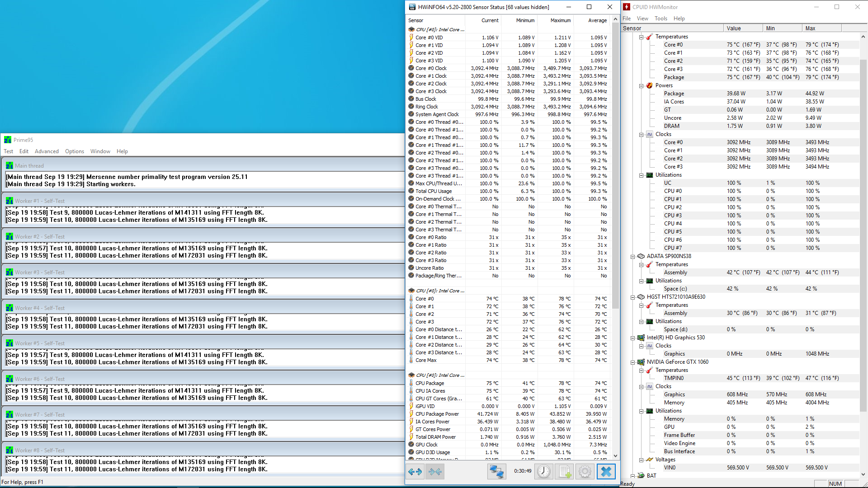Click Prime95 Main thread window icon

pos(9,166)
